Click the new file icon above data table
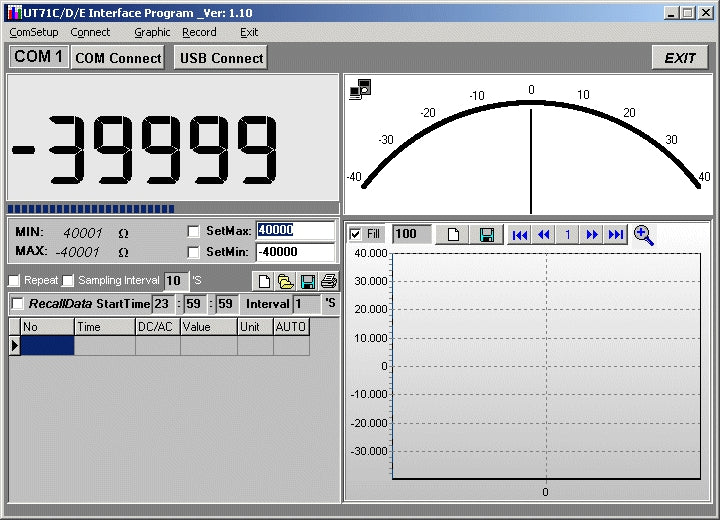The height and width of the screenshot is (520, 720). 263,281
